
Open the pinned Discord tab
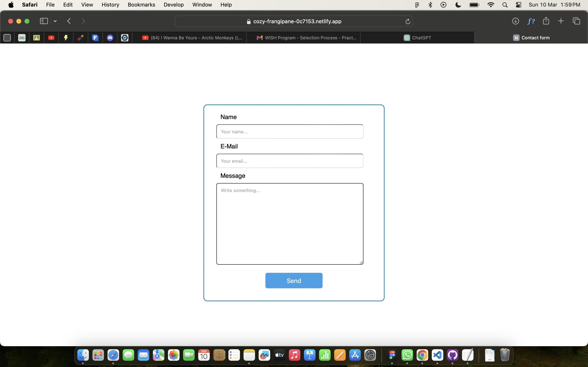click(110, 38)
